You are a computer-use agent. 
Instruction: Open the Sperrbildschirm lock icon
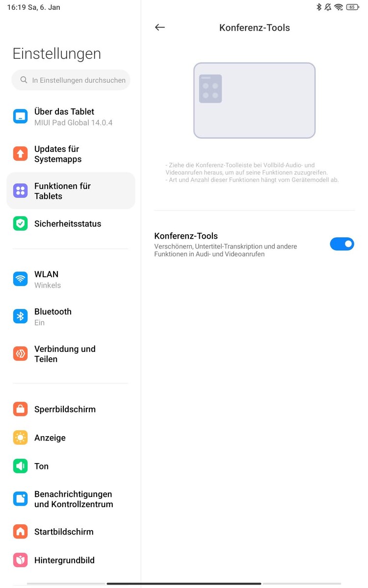(20, 409)
